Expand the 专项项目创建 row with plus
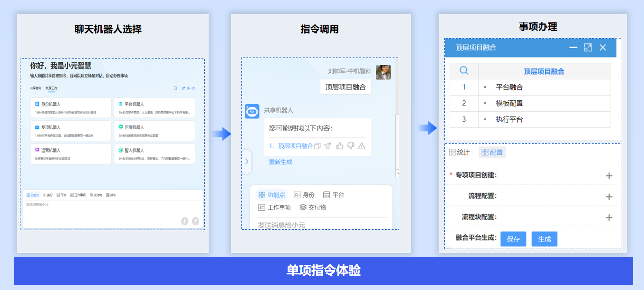 [609, 175]
